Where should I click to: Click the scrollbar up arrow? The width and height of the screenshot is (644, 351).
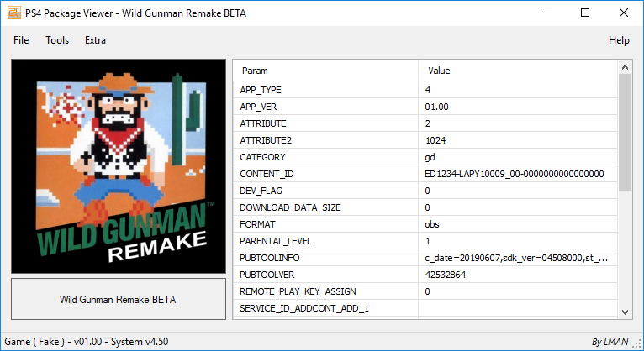(x=625, y=67)
